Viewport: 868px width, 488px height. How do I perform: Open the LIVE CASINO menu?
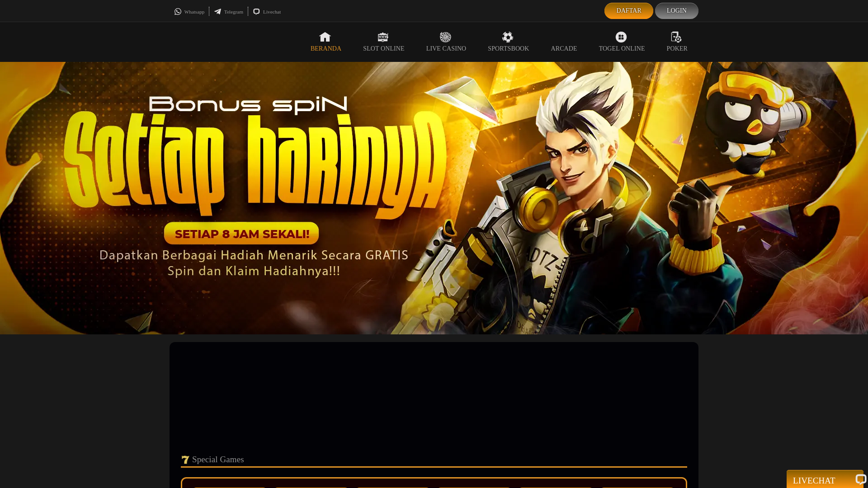pyautogui.click(x=446, y=42)
